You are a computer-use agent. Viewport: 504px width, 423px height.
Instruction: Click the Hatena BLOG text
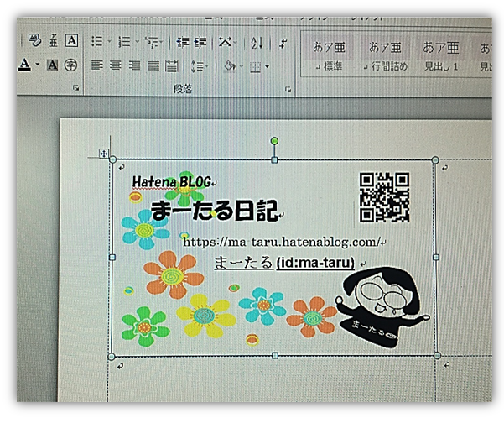click(x=172, y=182)
